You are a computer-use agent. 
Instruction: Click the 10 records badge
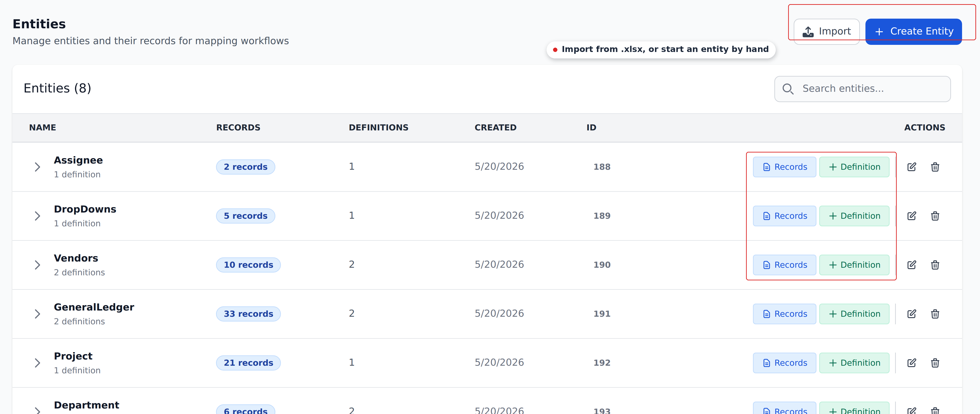(248, 265)
